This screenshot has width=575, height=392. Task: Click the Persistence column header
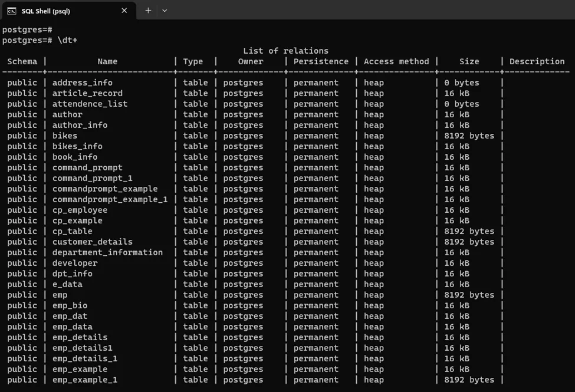[x=321, y=61]
